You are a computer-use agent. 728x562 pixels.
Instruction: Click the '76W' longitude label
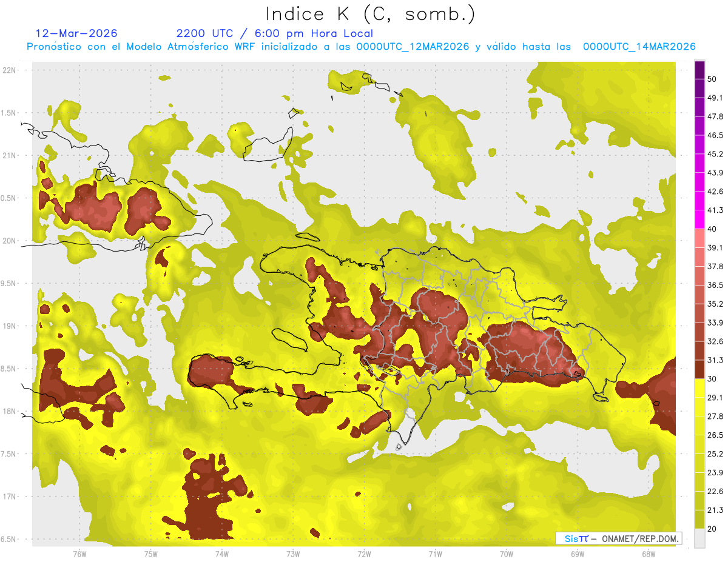(79, 554)
